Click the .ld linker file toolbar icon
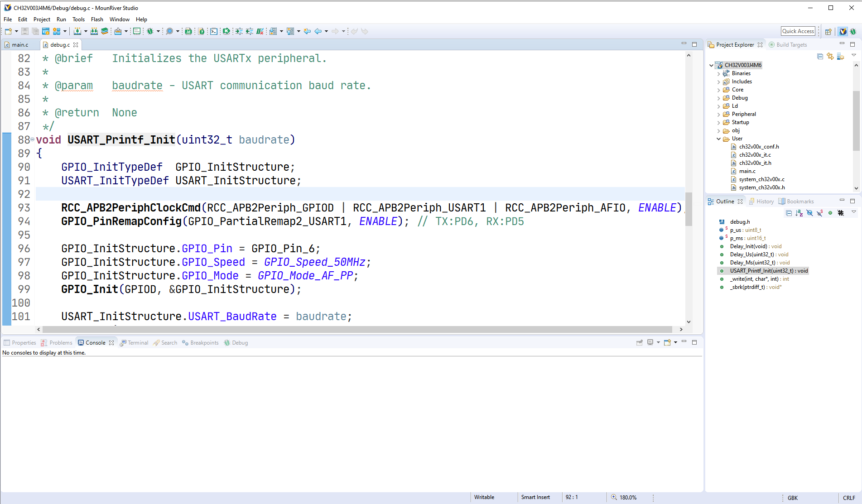 tap(188, 31)
